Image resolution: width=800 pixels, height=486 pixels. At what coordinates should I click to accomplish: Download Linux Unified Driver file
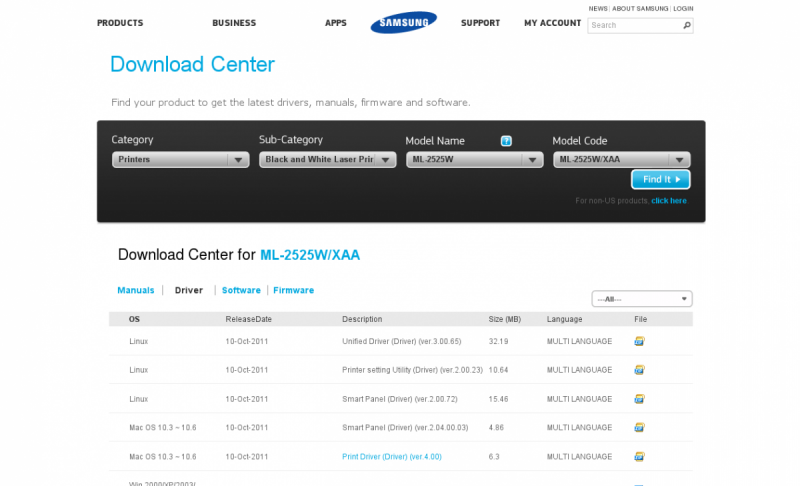click(639, 341)
